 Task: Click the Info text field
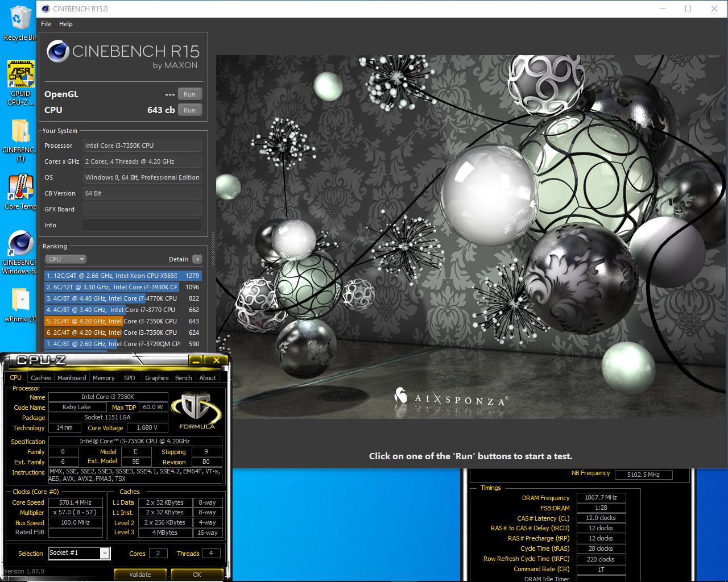[x=142, y=225]
